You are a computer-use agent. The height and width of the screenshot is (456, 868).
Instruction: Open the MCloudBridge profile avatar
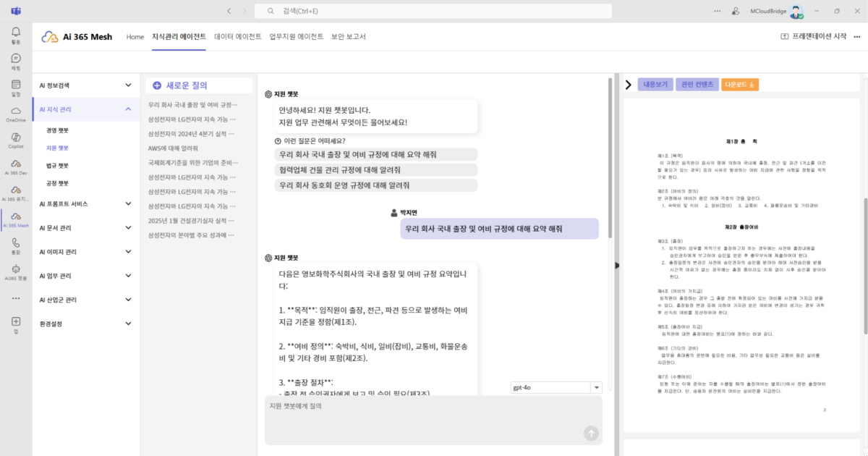click(796, 12)
